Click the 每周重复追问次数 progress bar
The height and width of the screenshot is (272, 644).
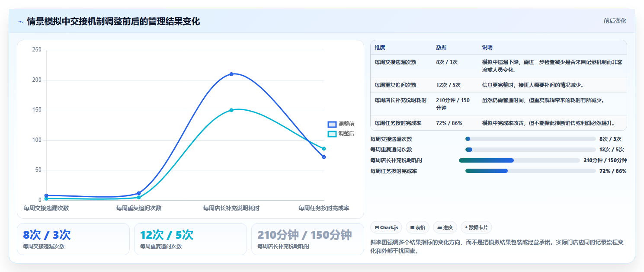[531, 150]
